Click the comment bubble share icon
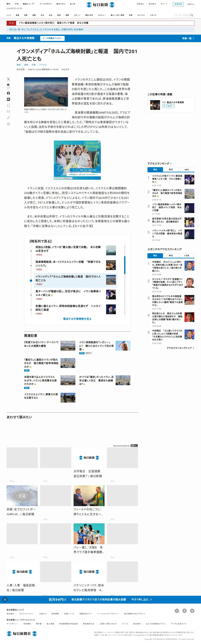 [8, 86]
